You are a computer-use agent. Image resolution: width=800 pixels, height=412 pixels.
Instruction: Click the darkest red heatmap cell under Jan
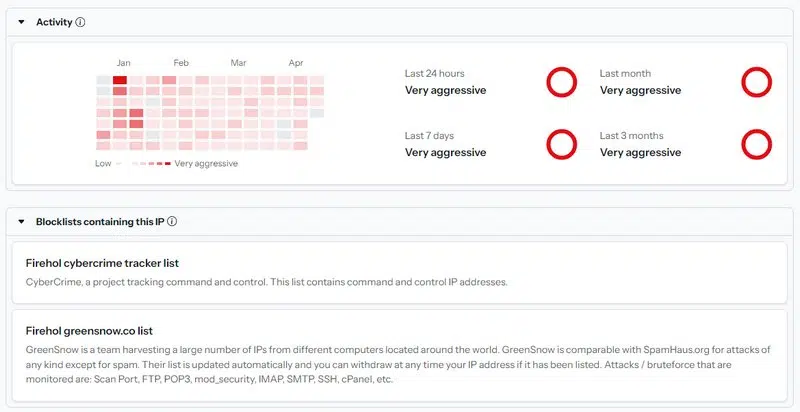(120, 80)
